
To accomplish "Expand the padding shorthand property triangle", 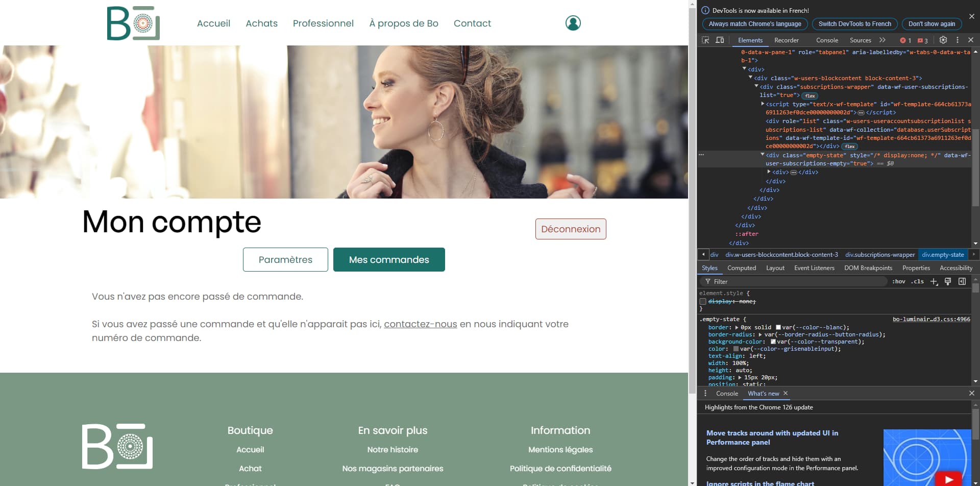I will [x=740, y=378].
